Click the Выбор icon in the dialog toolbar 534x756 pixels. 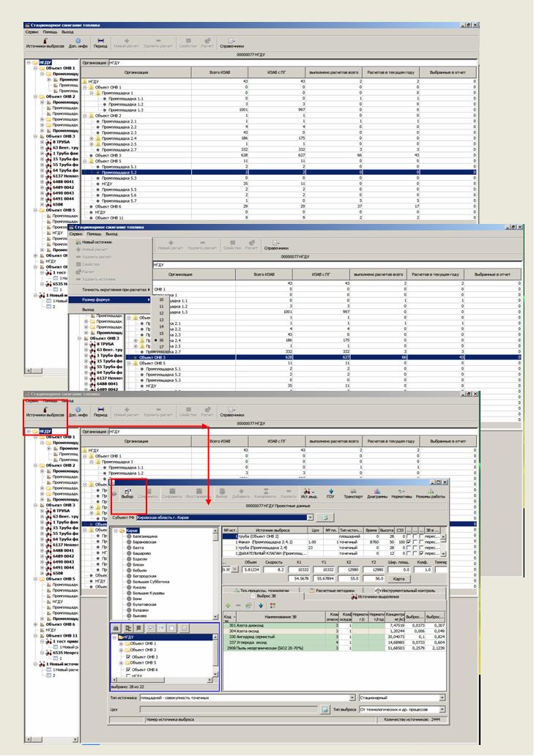pyautogui.click(x=127, y=494)
